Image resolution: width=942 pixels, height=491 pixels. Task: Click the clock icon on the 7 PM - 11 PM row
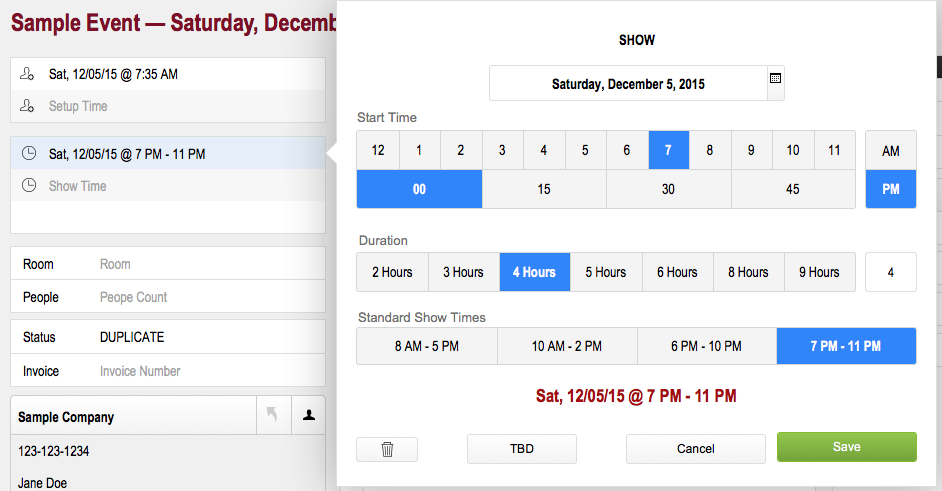pyautogui.click(x=28, y=153)
